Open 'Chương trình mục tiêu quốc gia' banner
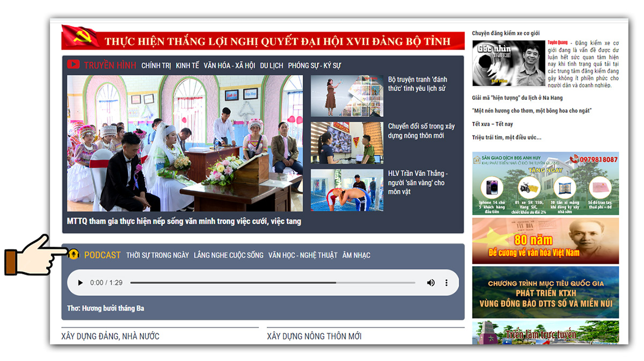This screenshot has width=644, height=361. pos(545,292)
